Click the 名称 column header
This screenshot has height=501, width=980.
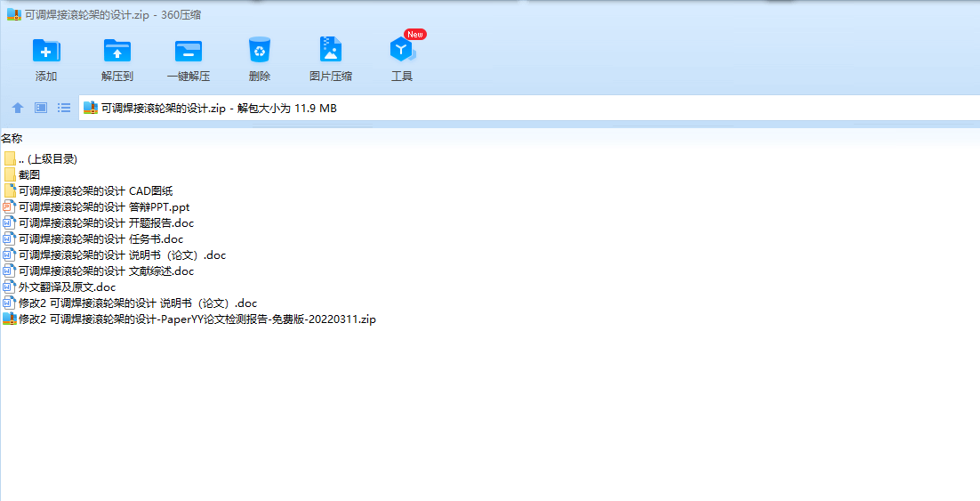[12, 139]
